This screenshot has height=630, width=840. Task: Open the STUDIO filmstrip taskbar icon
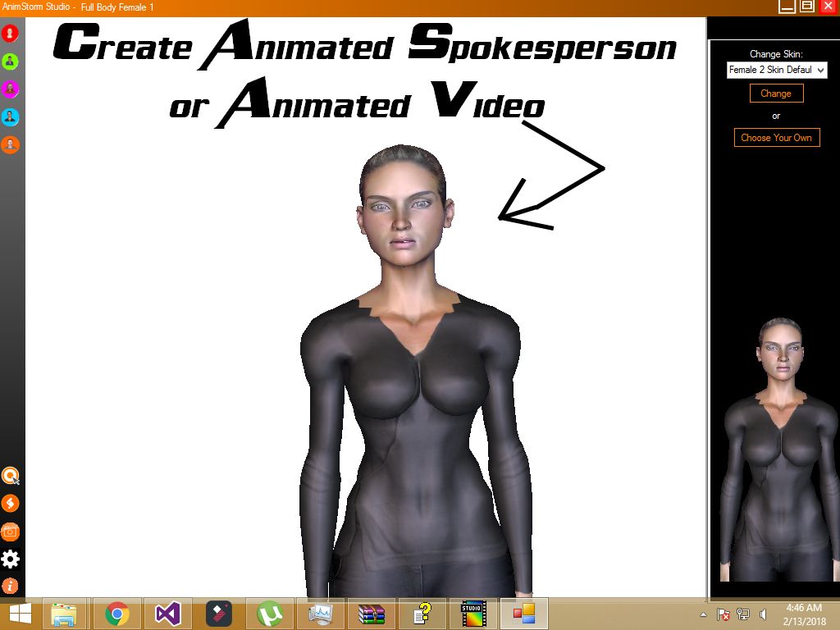473,614
